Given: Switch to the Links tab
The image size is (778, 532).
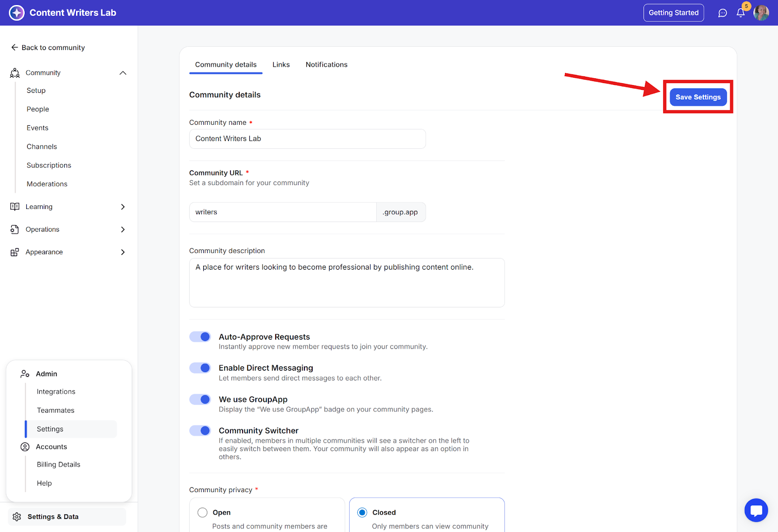Looking at the screenshot, I should coord(281,65).
